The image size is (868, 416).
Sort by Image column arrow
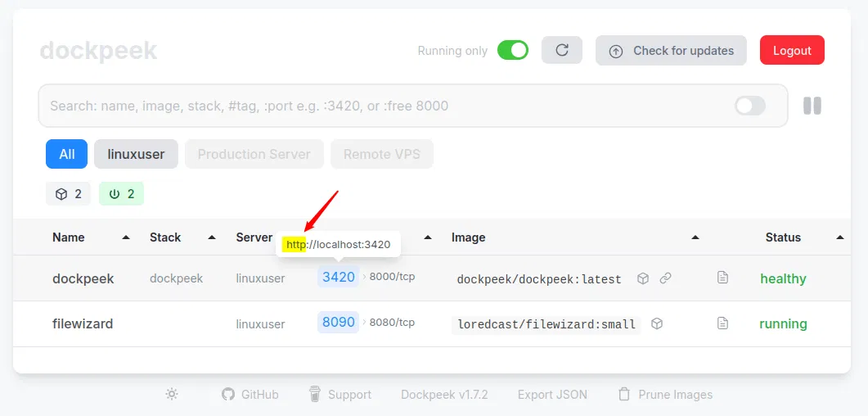click(x=695, y=237)
